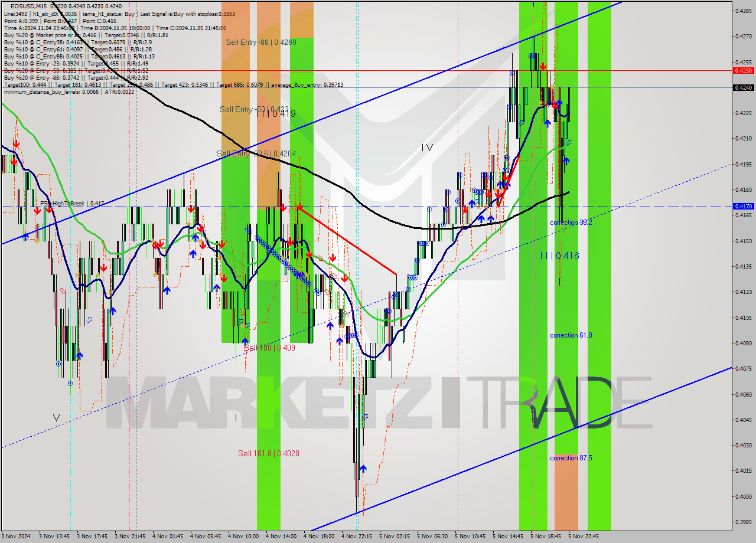
Task: Click the 0.4285 price axis value
Action: tap(742, 11)
